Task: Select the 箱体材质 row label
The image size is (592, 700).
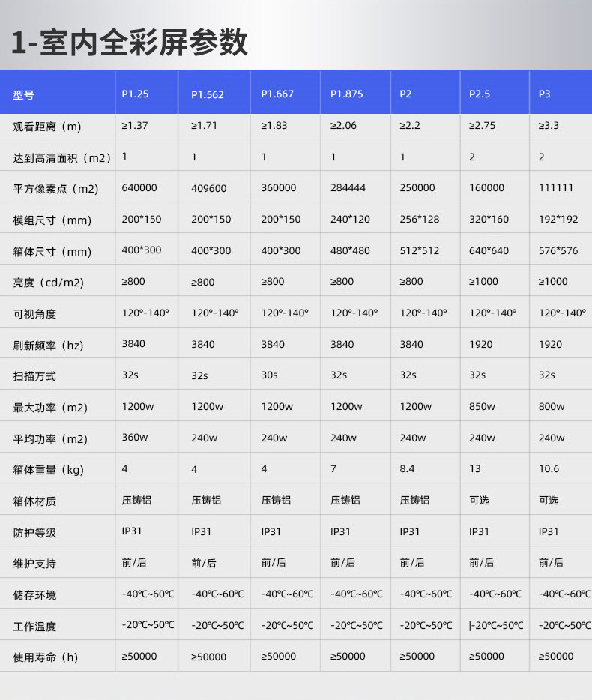Action: click(x=34, y=501)
